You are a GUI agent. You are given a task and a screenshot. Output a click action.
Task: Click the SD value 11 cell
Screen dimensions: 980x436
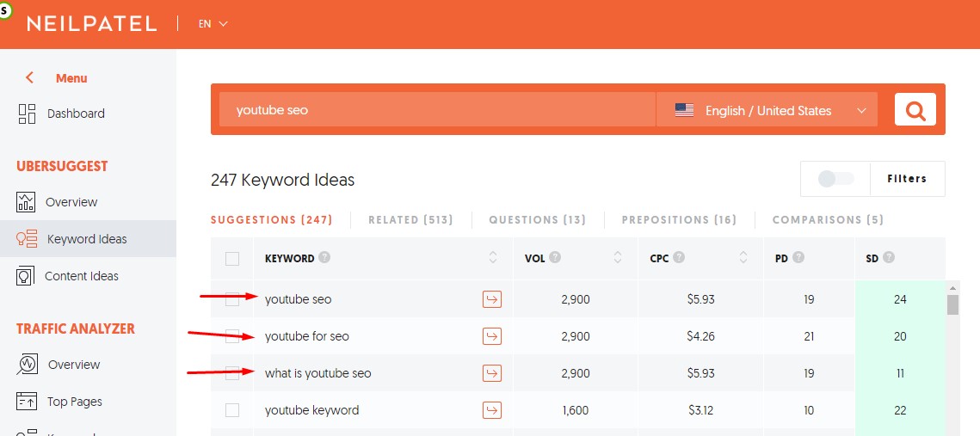900,373
